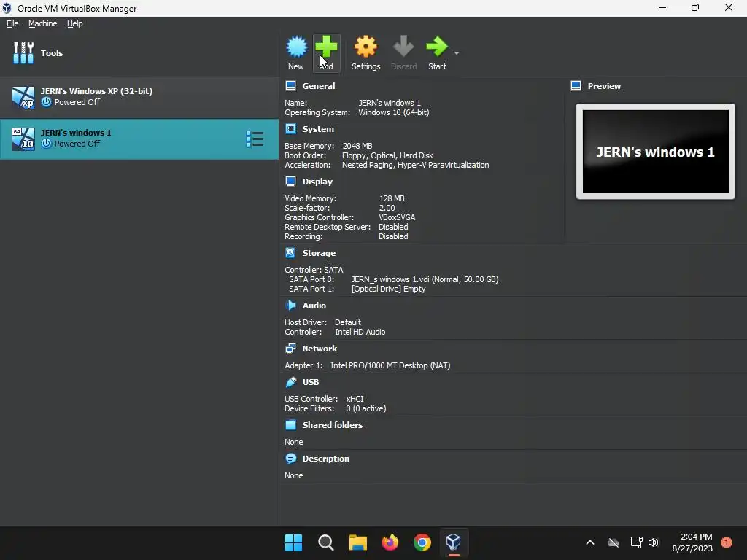
Task: Click the Tools icon in sidebar
Action: [23, 52]
